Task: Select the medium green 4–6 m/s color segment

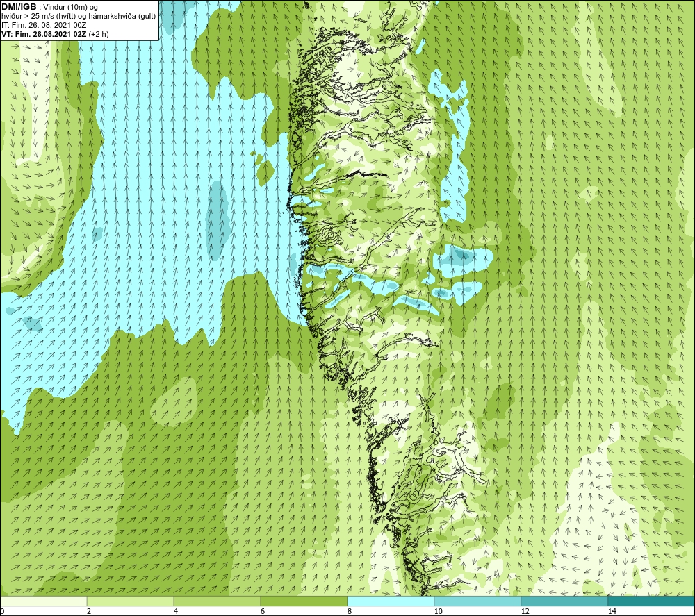Action: click(x=217, y=601)
